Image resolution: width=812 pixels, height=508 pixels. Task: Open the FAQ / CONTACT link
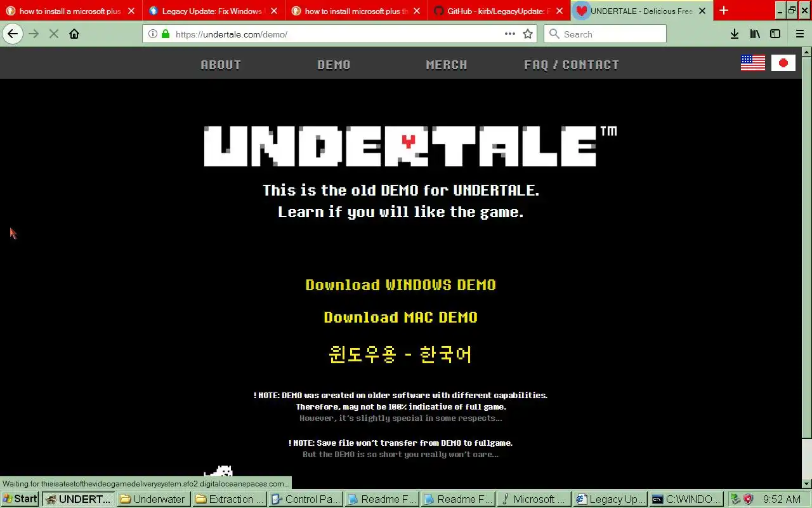[572, 65]
